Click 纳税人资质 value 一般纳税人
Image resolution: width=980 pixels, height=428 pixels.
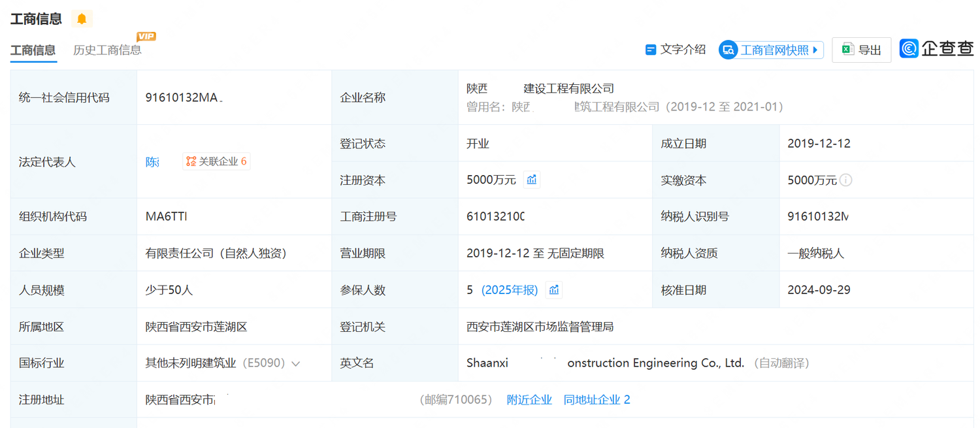click(x=815, y=254)
